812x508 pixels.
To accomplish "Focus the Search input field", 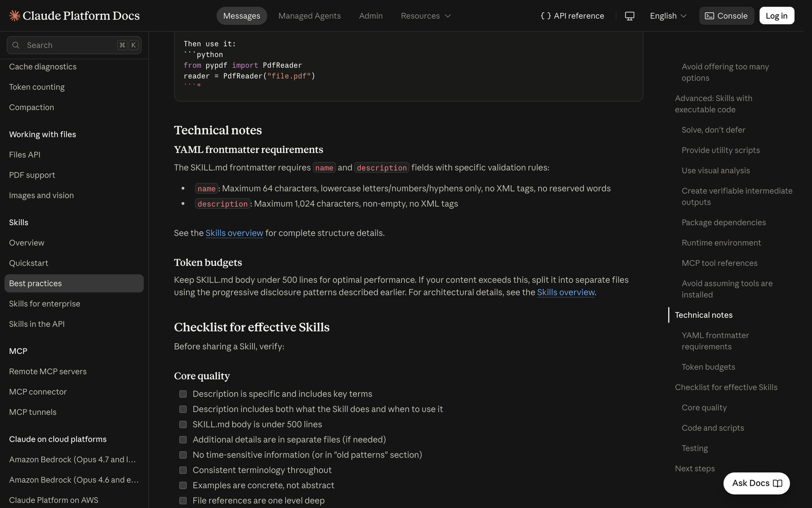I will pyautogui.click(x=74, y=45).
